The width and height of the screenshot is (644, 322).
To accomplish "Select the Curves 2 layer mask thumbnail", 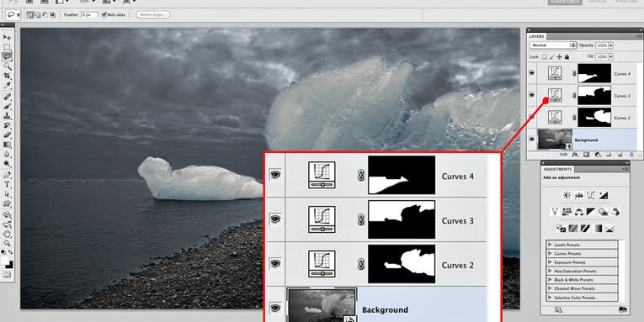I will click(x=594, y=118).
